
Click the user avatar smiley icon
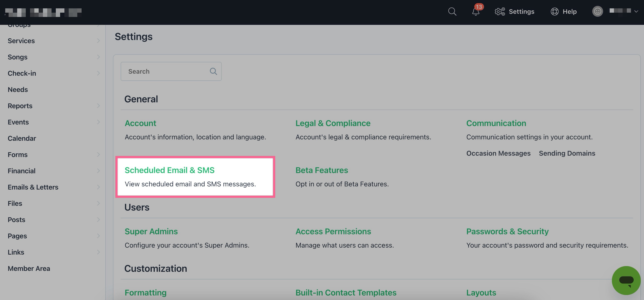(x=597, y=12)
